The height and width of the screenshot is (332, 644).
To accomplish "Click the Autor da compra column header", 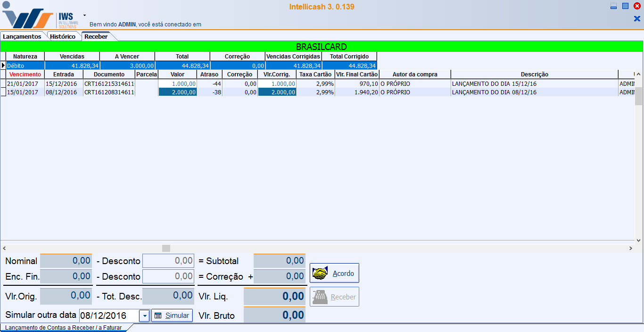I will point(415,75).
